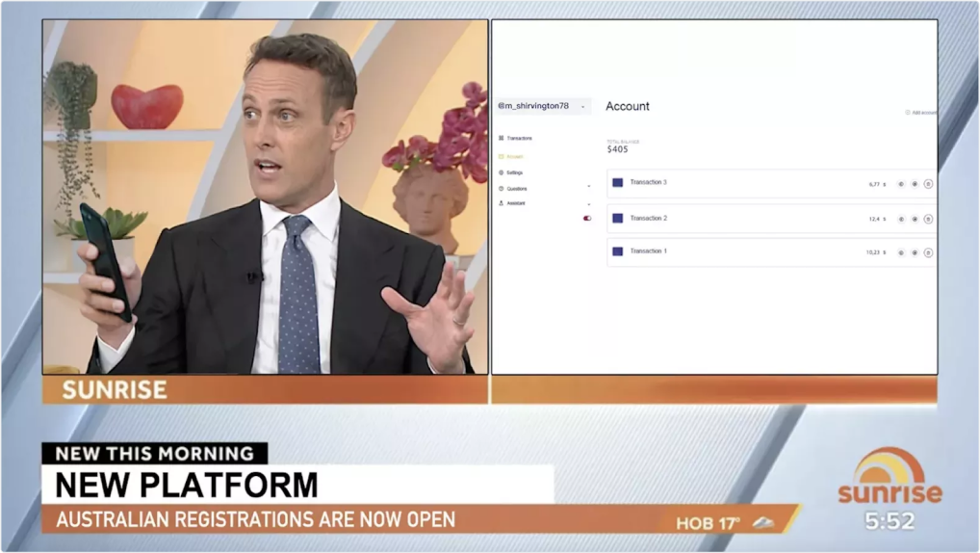The image size is (980, 553).
Task: Click the SUNRISE banner text under the video
Action: [115, 390]
